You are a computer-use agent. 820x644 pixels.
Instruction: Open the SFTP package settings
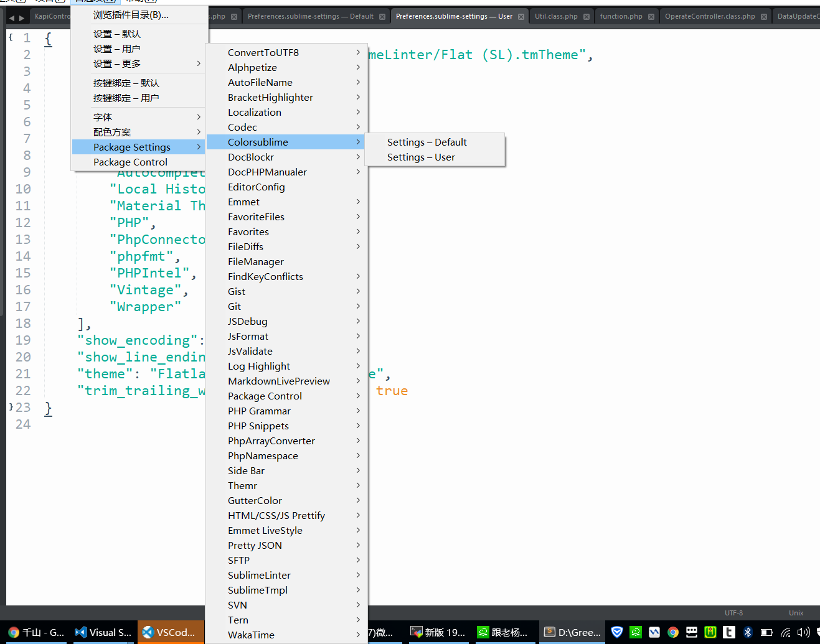coord(286,560)
